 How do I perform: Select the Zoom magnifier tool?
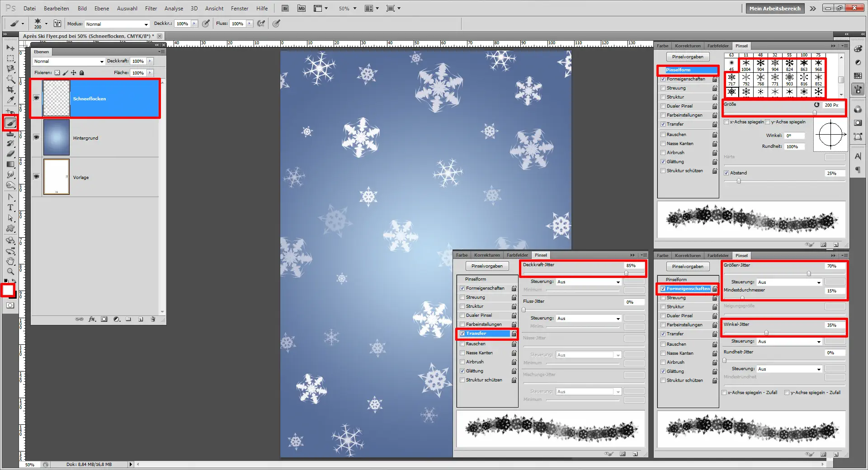(x=10, y=272)
